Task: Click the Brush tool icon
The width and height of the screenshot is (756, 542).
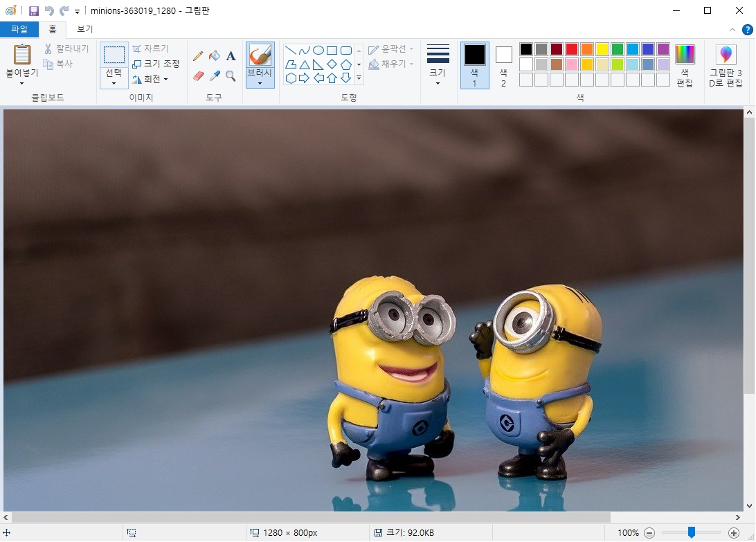Action: [260, 55]
